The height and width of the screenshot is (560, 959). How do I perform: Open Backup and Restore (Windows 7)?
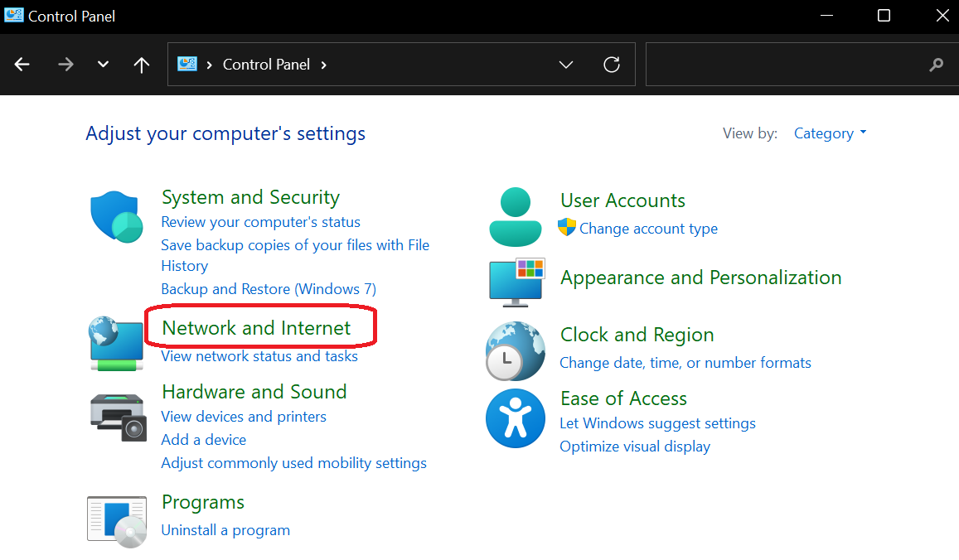click(x=269, y=289)
